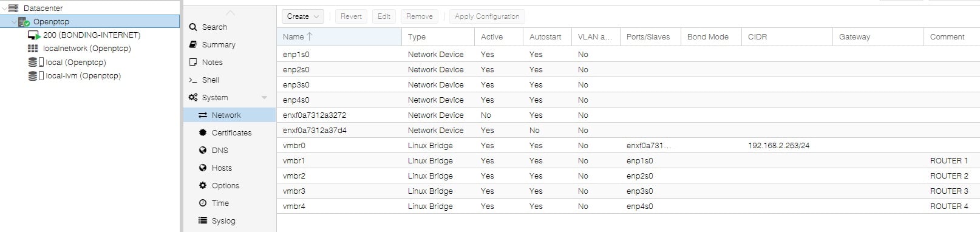Open the Create dropdown button

point(302,16)
